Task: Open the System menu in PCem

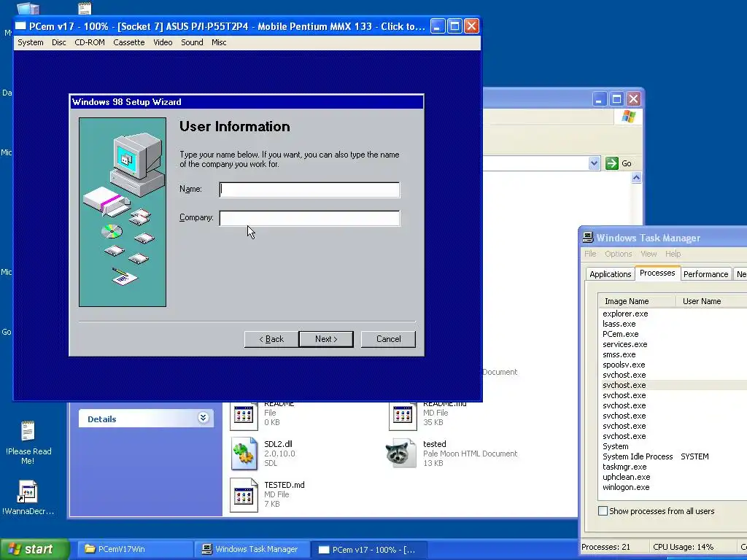Action: (31, 42)
